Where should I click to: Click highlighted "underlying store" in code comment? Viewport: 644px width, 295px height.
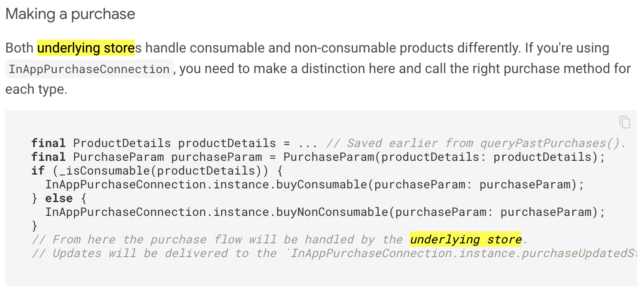point(465,240)
